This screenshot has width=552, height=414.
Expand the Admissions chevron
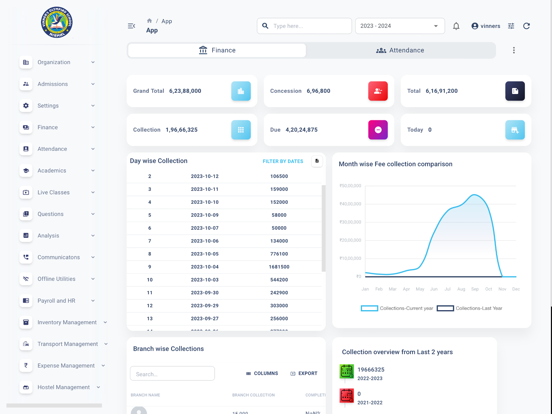click(x=93, y=84)
